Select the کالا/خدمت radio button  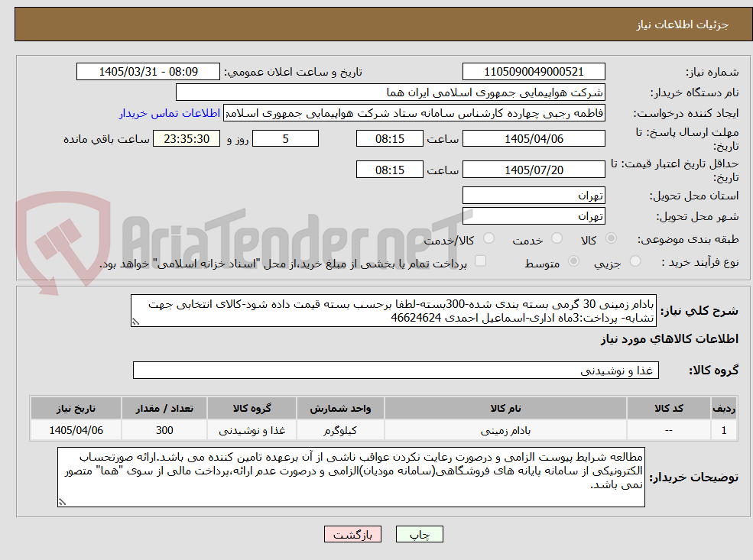click(488, 238)
